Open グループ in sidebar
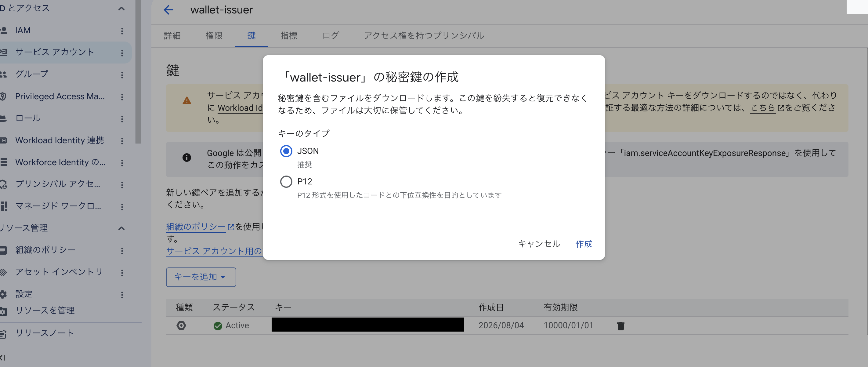The width and height of the screenshot is (868, 367). tap(32, 74)
